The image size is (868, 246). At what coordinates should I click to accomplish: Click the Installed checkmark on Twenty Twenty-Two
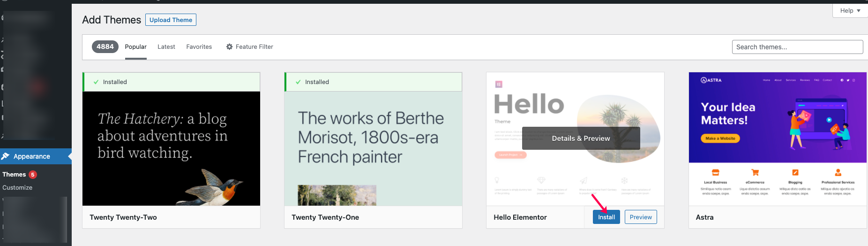pos(96,82)
